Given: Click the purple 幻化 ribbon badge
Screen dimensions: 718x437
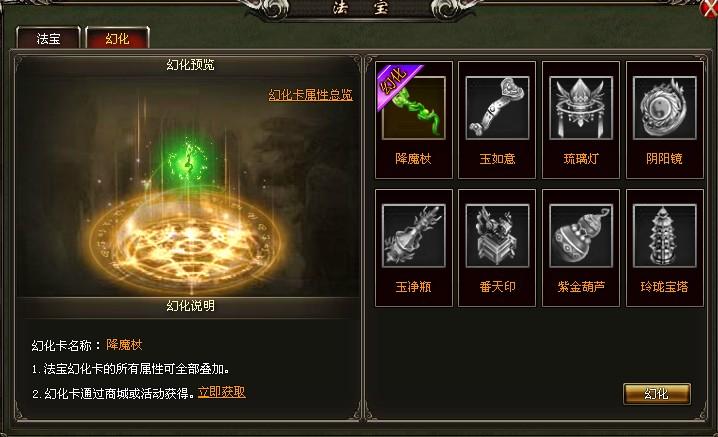Looking at the screenshot, I should pos(397,85).
